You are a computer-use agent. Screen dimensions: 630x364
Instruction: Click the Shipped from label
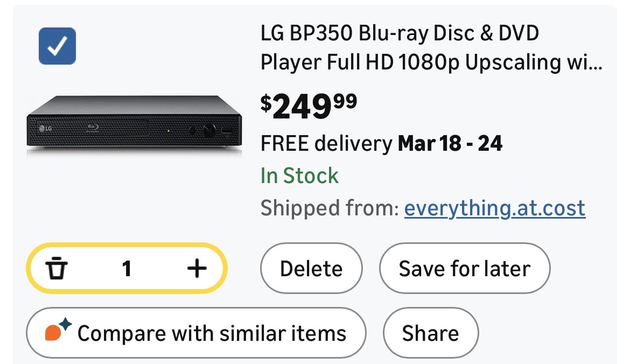pos(330,208)
